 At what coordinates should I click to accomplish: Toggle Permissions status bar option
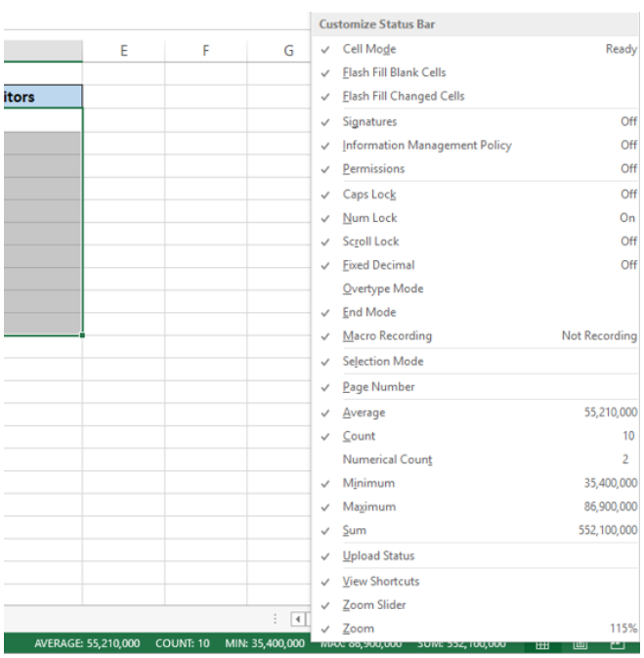point(476,169)
